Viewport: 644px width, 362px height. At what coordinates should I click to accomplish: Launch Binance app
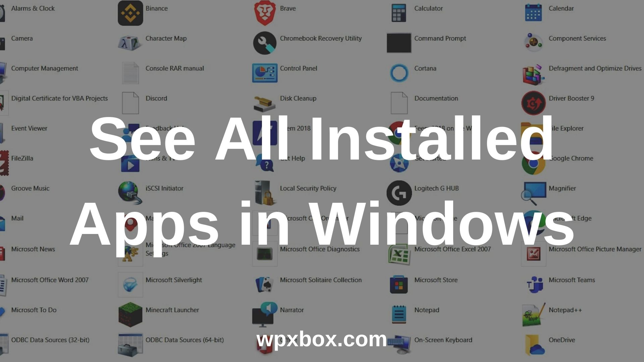click(x=130, y=13)
